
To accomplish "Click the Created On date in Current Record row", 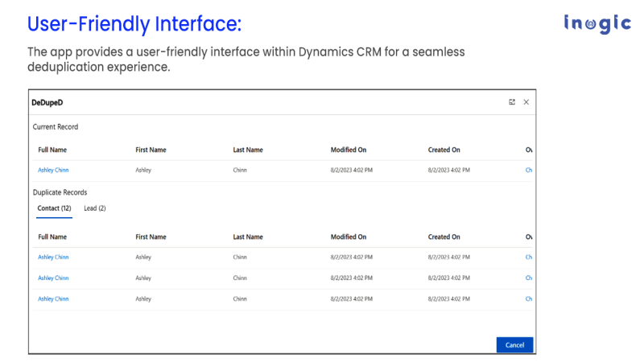I will [x=449, y=170].
